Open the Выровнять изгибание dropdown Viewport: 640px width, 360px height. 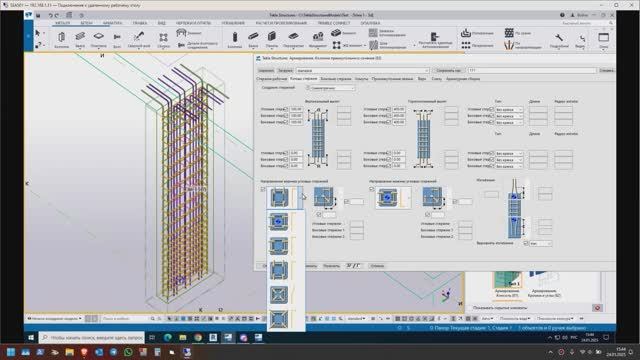pyautogui.click(x=540, y=244)
